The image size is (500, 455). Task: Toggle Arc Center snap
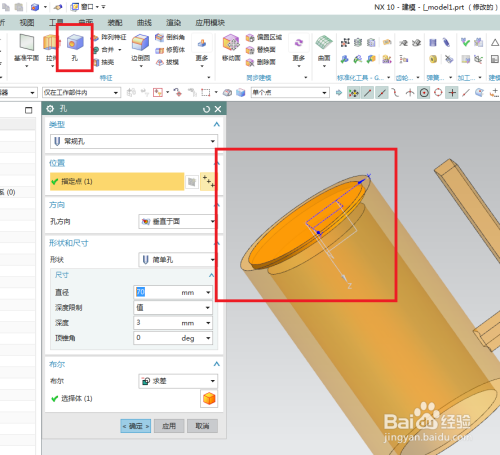point(424,92)
